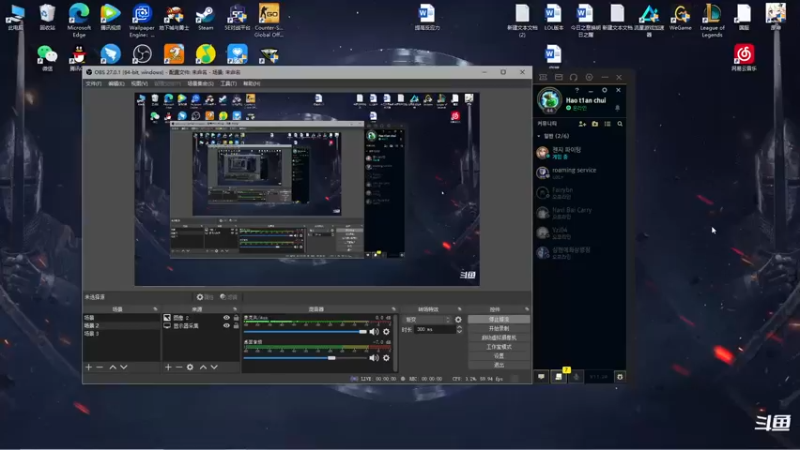Open transition settings gear icon
Viewport: 800px width, 450px height.
point(458,319)
